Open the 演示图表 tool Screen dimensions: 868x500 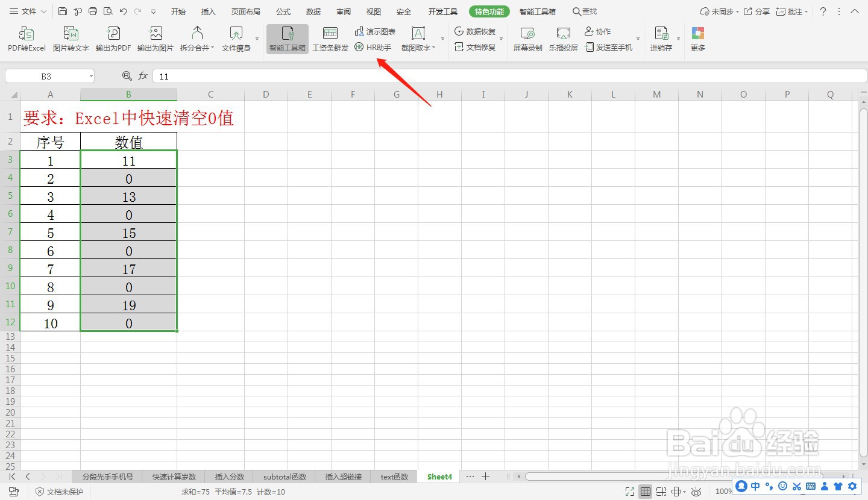point(376,31)
